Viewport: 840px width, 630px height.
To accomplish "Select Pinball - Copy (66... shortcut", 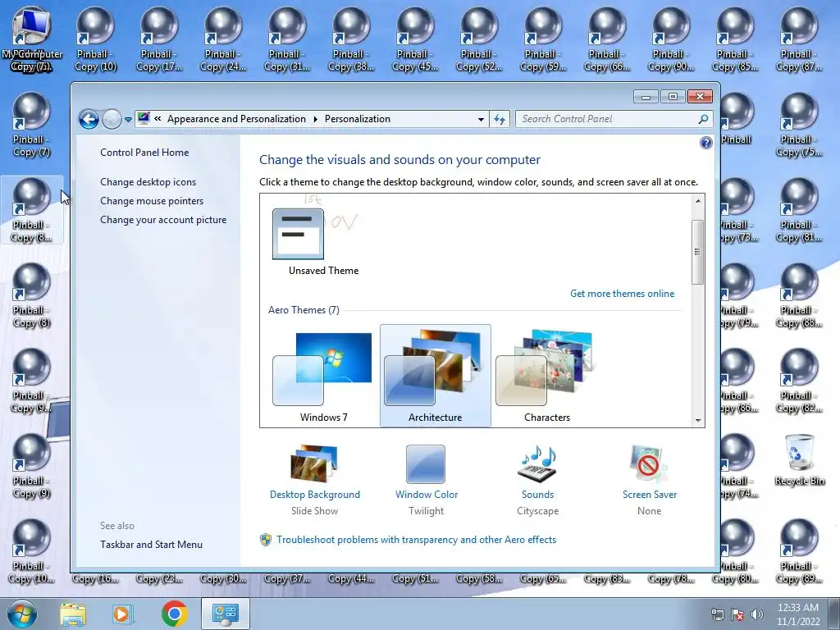I will click(x=607, y=39).
